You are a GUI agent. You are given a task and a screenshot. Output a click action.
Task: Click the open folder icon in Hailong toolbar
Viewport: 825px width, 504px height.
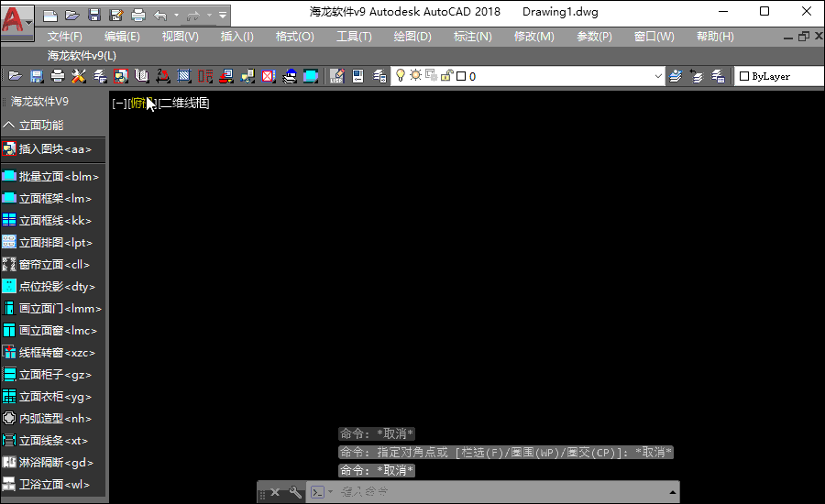16,76
